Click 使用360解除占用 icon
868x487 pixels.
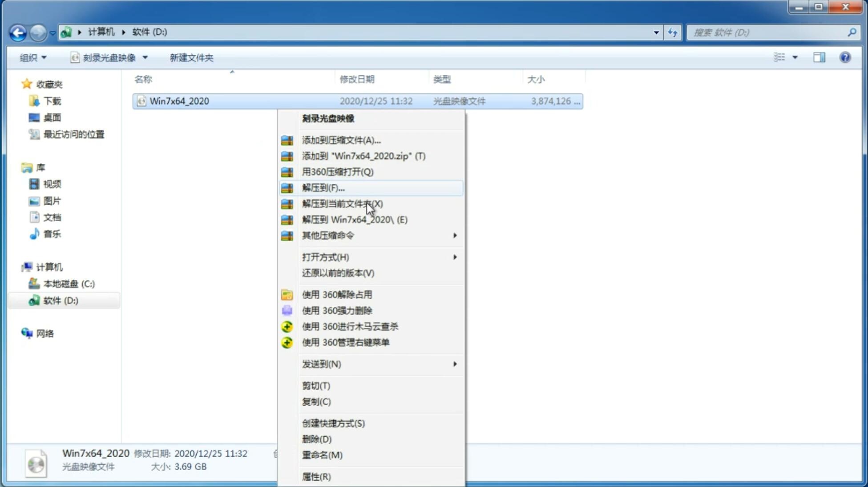(287, 294)
